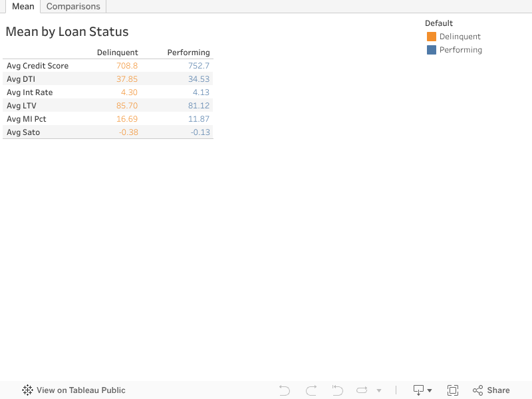Expand the refresh options caret
This screenshot has width=532, height=399.
379,390
